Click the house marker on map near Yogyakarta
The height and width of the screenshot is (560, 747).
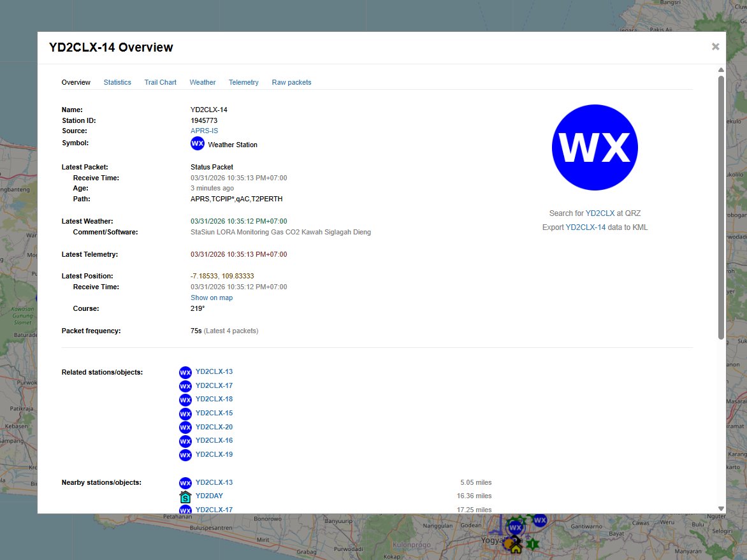(516, 548)
